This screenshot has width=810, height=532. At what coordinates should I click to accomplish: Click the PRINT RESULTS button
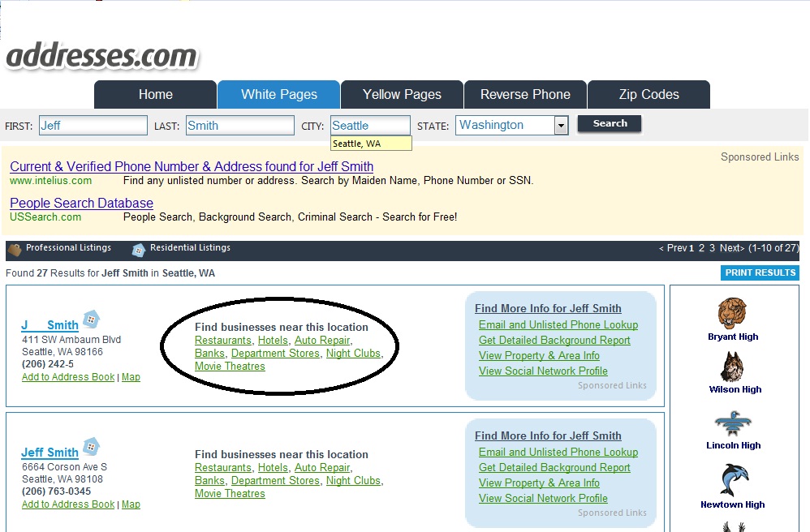[x=760, y=273]
